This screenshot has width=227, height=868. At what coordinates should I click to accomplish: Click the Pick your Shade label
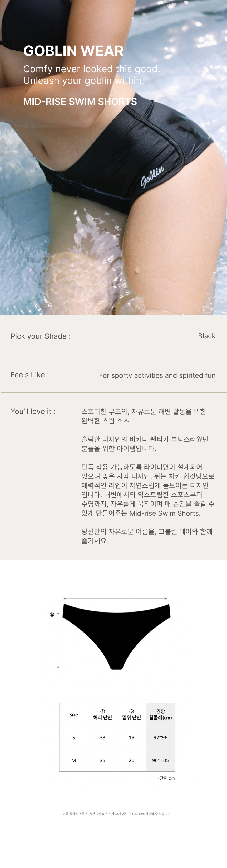tap(41, 336)
